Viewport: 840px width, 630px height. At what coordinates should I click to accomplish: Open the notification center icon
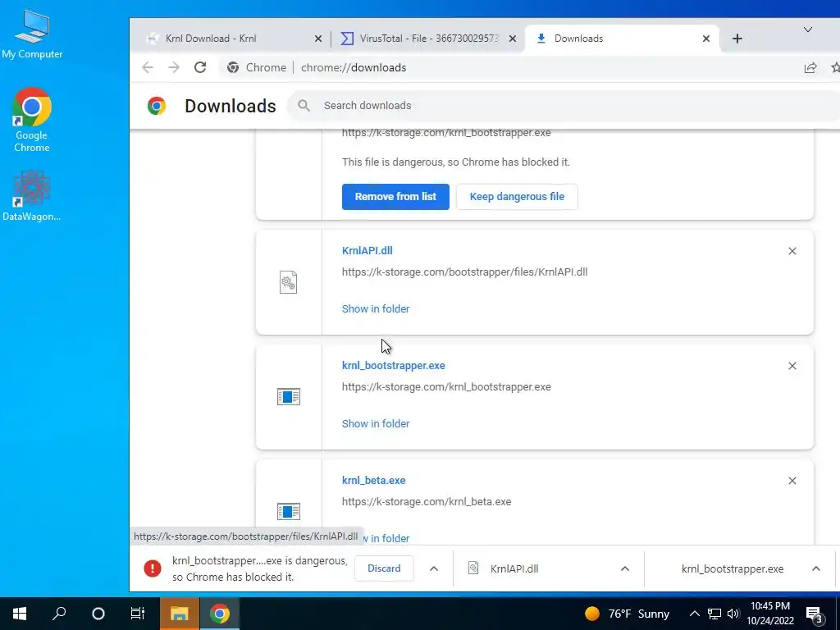pos(815,614)
